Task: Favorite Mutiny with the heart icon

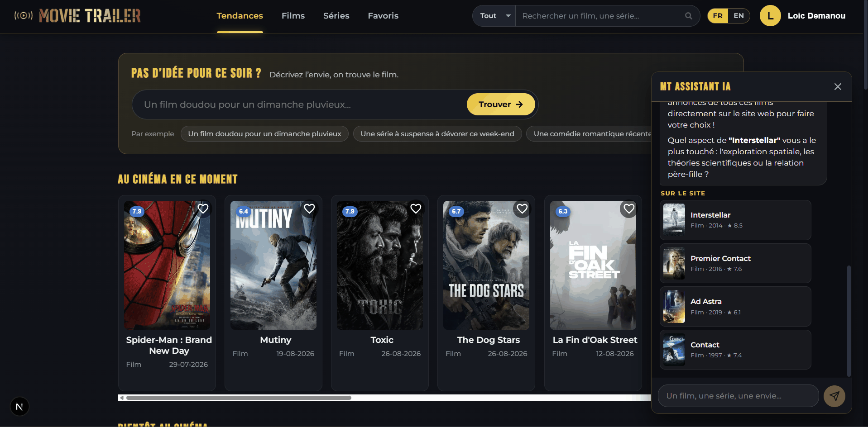Action: [309, 209]
